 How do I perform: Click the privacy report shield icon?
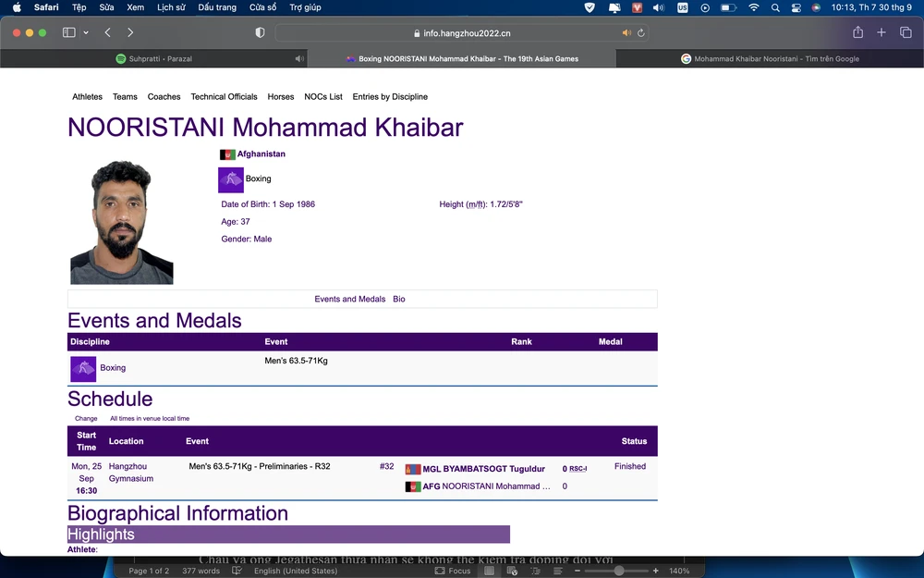[x=260, y=32]
